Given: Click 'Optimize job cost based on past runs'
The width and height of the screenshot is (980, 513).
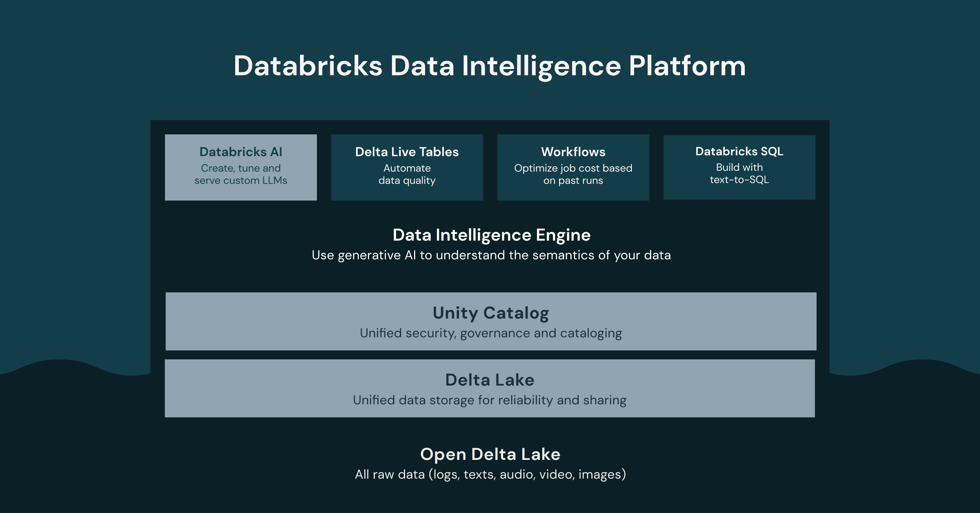Looking at the screenshot, I should (x=573, y=174).
